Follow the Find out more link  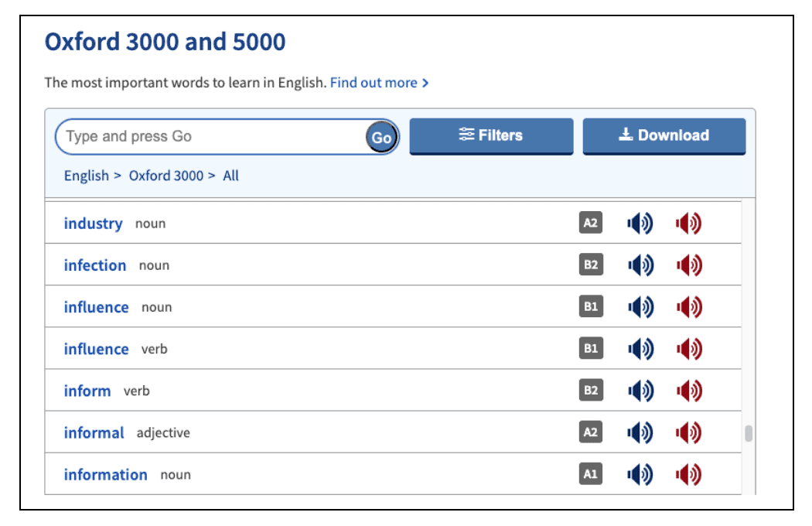point(379,83)
